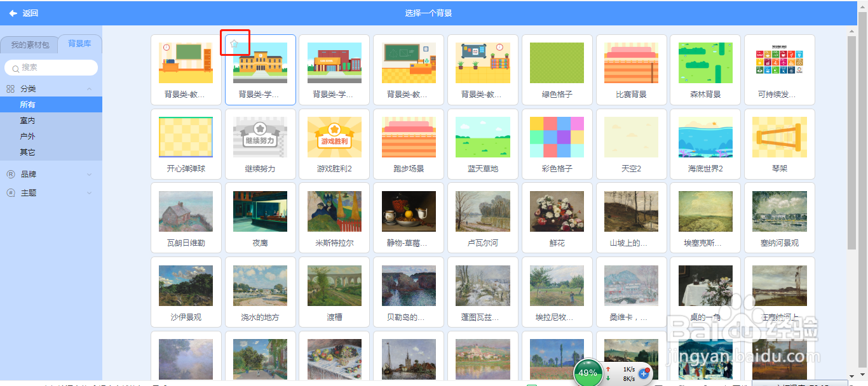Select the 森林背景 background
This screenshot has height=386, width=868.
point(705,70)
